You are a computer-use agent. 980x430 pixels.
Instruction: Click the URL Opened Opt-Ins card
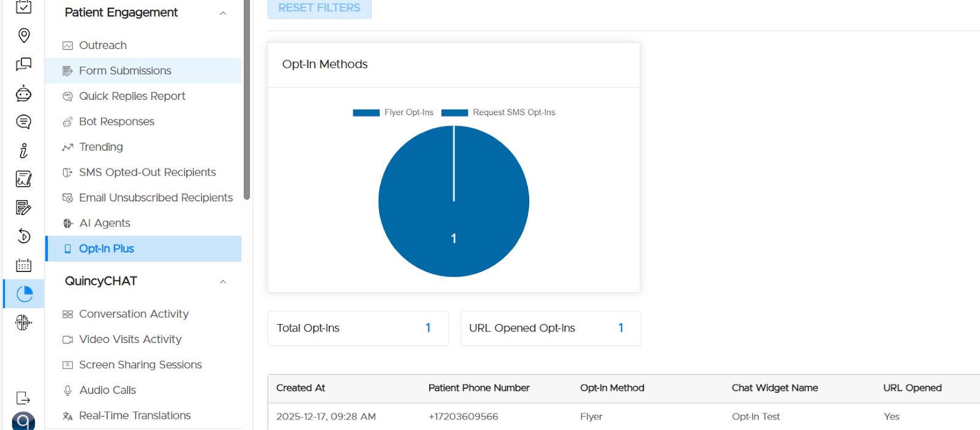[x=551, y=328]
